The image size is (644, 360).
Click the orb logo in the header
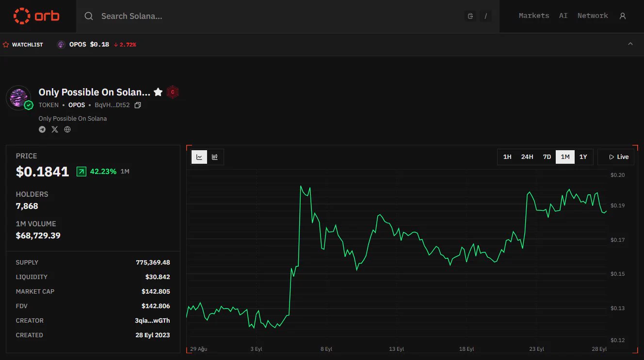(36, 16)
